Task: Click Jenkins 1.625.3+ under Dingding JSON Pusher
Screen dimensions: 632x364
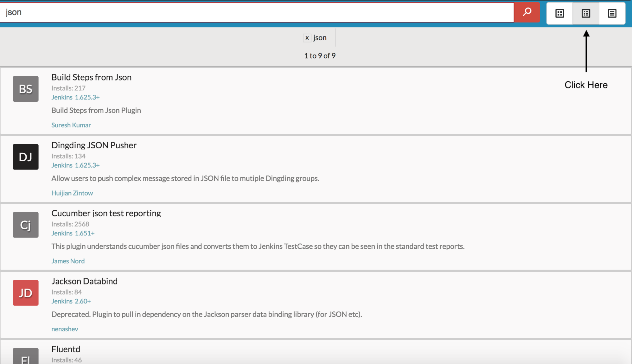Action: [x=75, y=165]
